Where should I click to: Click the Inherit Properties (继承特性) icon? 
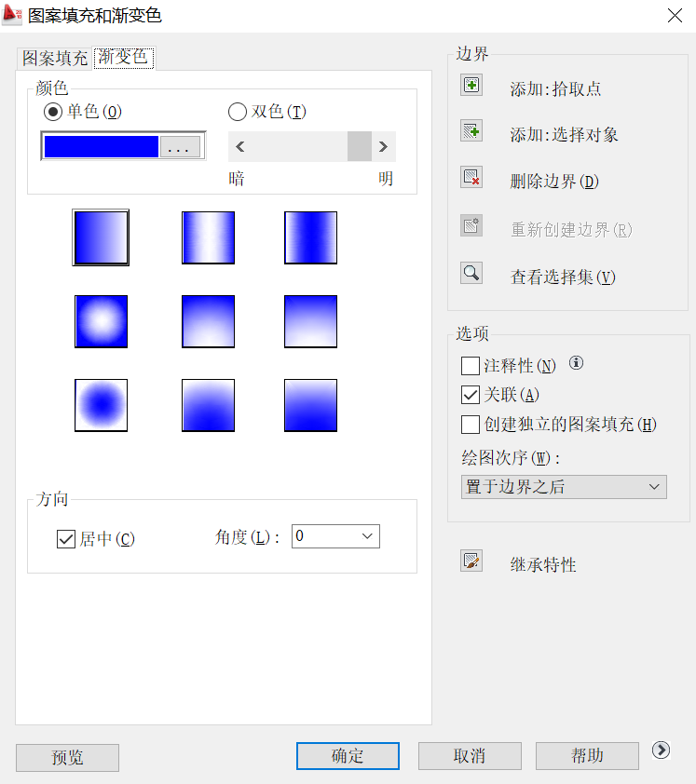click(471, 561)
